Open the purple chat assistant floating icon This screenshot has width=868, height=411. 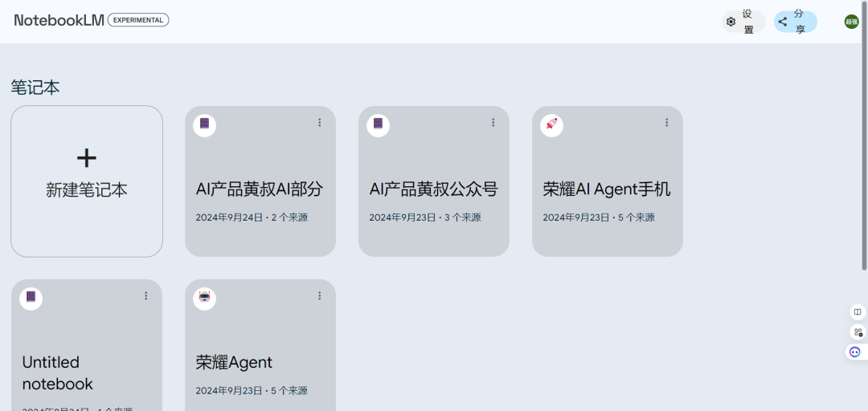[855, 352]
